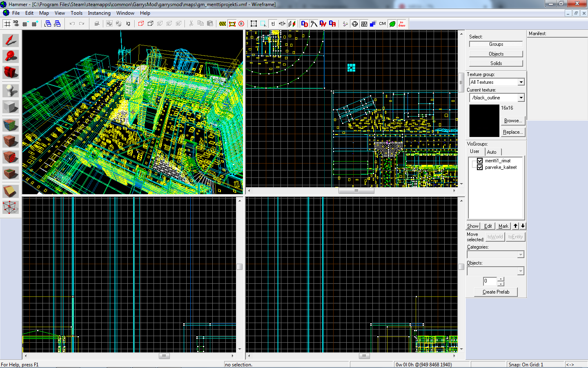Click Edit Cordon Bounds icon
This screenshot has height=368, width=588.
pos(232,24)
